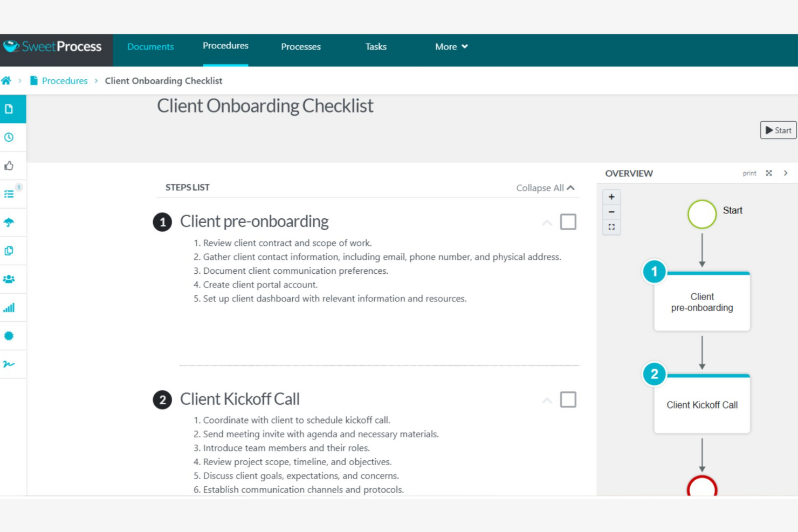The width and height of the screenshot is (798, 532).
Task: Mark the Client Kickoff Call step complete
Action: [568, 399]
